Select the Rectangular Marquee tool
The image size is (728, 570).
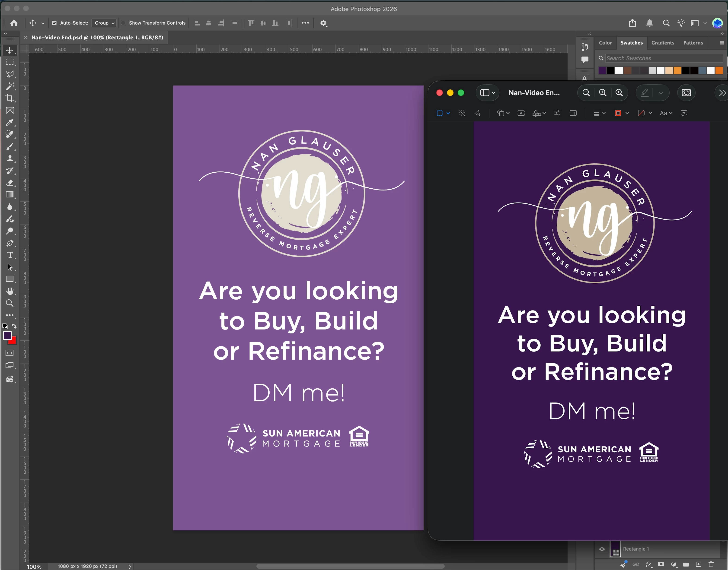click(x=10, y=62)
